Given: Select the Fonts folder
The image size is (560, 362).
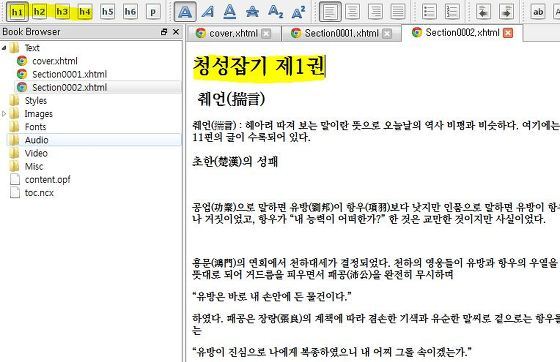Looking at the screenshot, I should click(35, 127).
